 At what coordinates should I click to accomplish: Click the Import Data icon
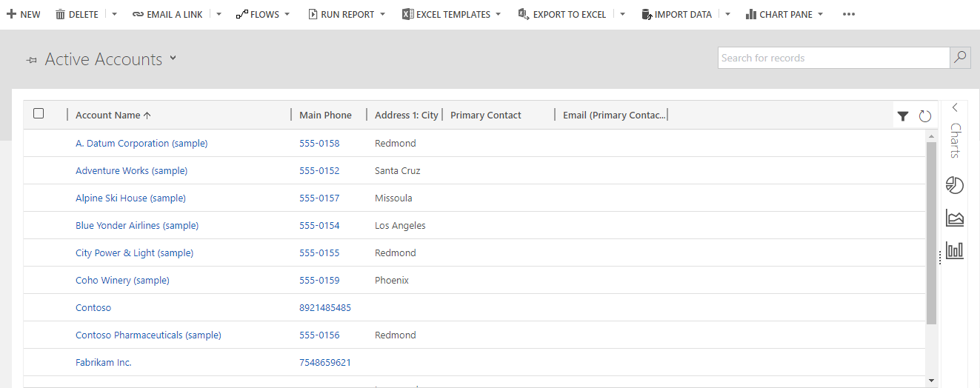pyautogui.click(x=646, y=14)
